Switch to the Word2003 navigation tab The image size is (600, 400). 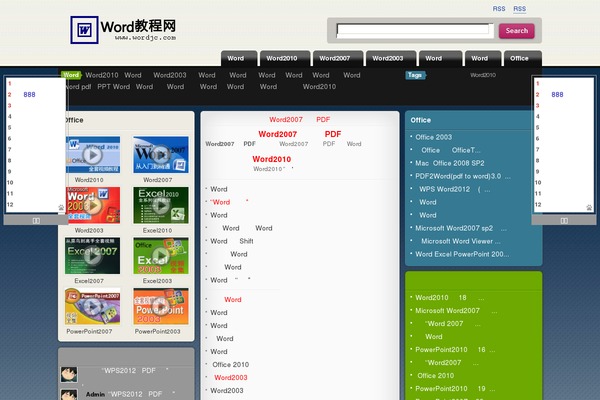(x=391, y=58)
